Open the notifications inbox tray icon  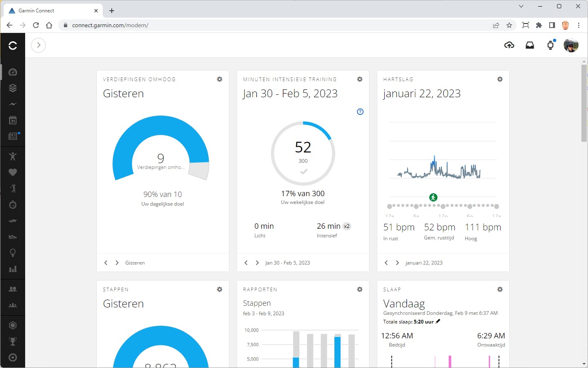[x=530, y=45]
